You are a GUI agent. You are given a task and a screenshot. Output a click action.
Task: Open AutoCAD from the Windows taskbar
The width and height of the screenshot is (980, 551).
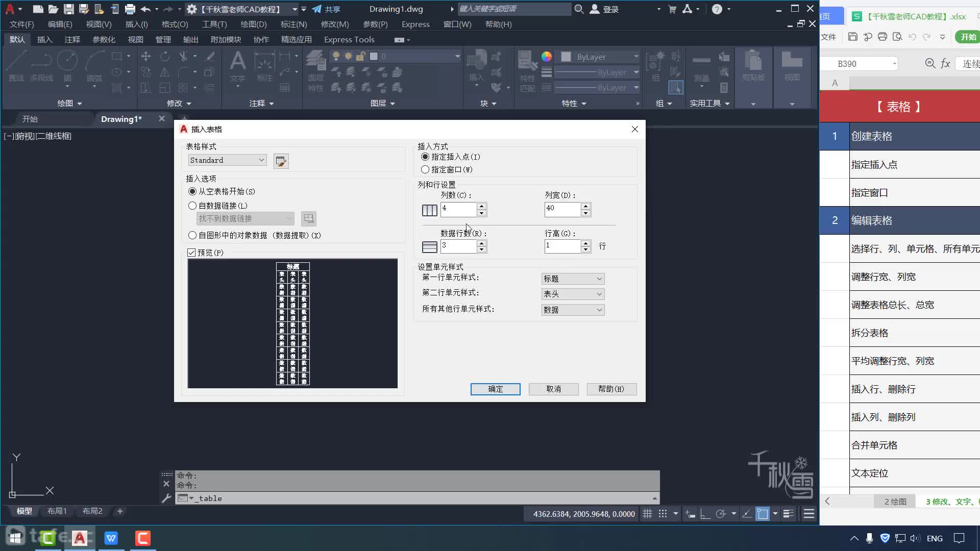[80, 538]
